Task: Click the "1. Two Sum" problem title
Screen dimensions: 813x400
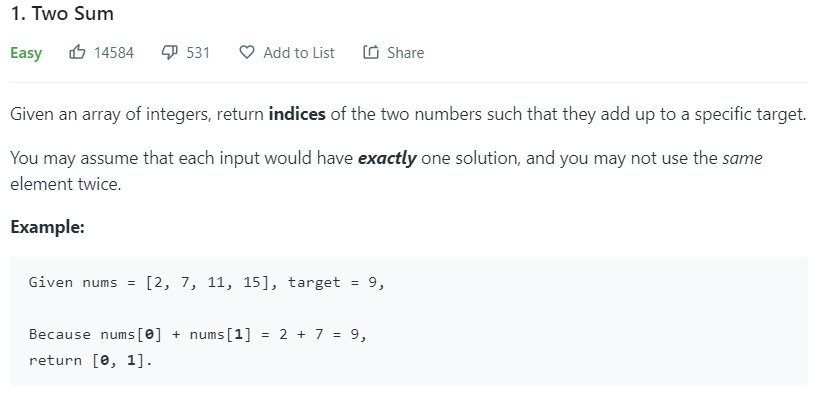Action: click(62, 14)
